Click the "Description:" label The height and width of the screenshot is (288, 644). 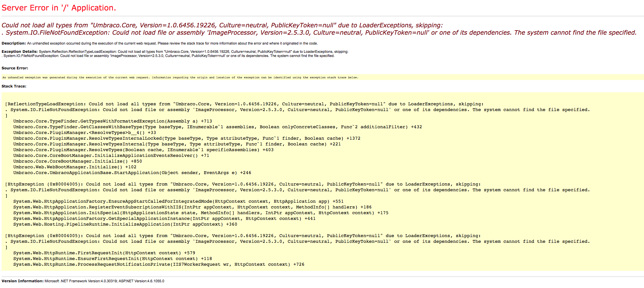[x=14, y=43]
